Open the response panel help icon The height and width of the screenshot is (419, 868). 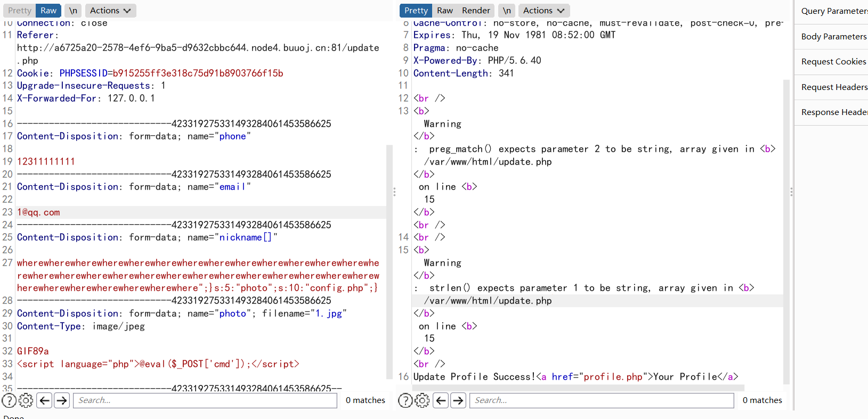405,400
